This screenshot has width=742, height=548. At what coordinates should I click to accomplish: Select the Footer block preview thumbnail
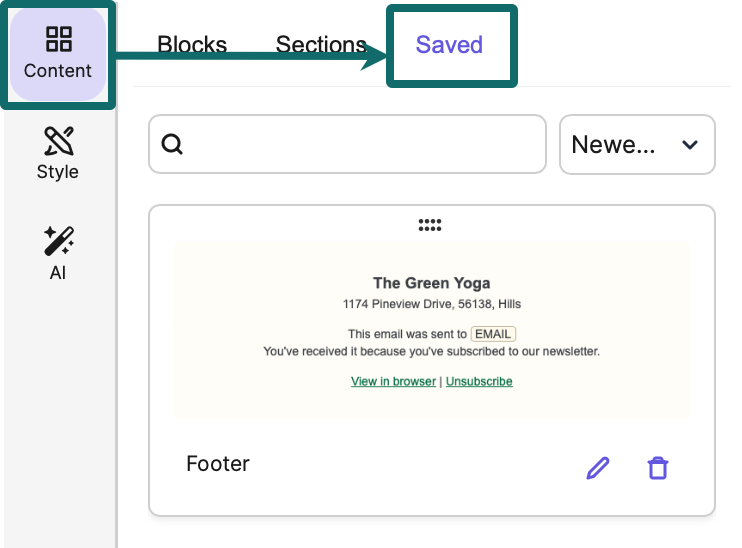431,330
